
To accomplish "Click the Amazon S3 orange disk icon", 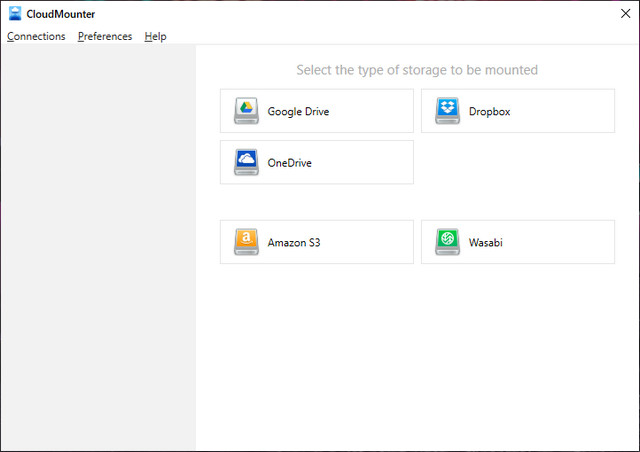I will tap(246, 242).
